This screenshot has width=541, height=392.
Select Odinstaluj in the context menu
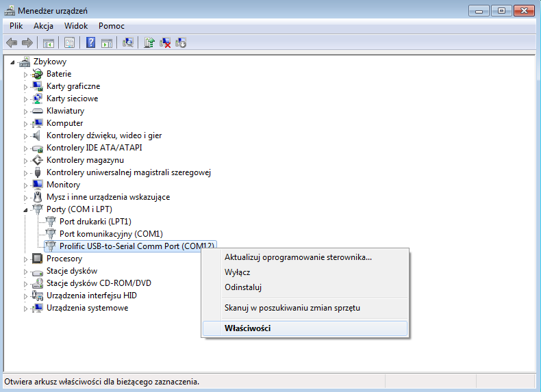click(x=243, y=287)
